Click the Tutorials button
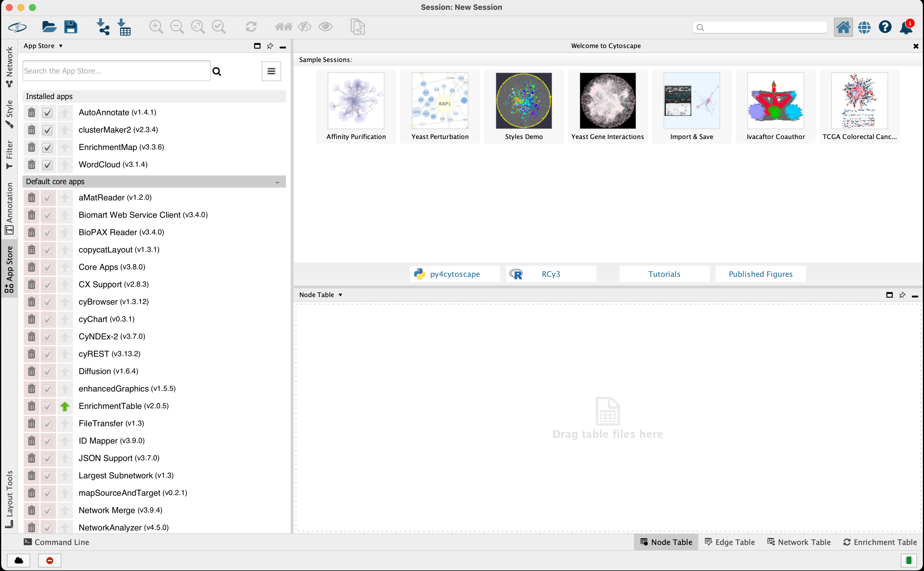Viewport: 924px width, 571px height. click(664, 274)
